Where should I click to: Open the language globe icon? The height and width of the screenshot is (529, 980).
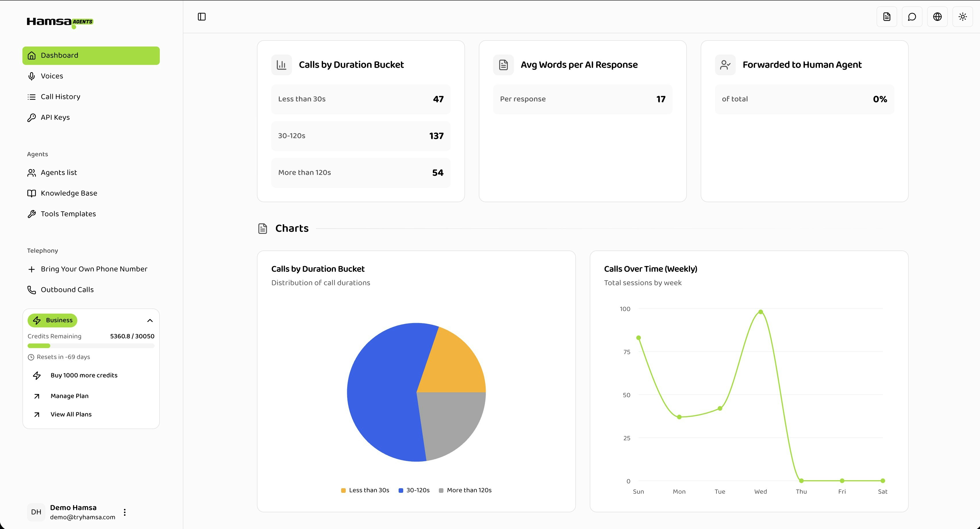(x=937, y=16)
